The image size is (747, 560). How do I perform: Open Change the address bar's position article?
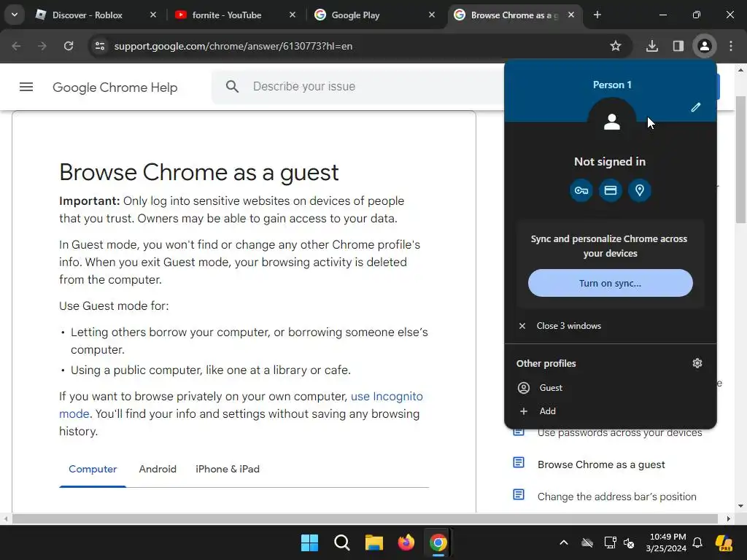click(617, 497)
